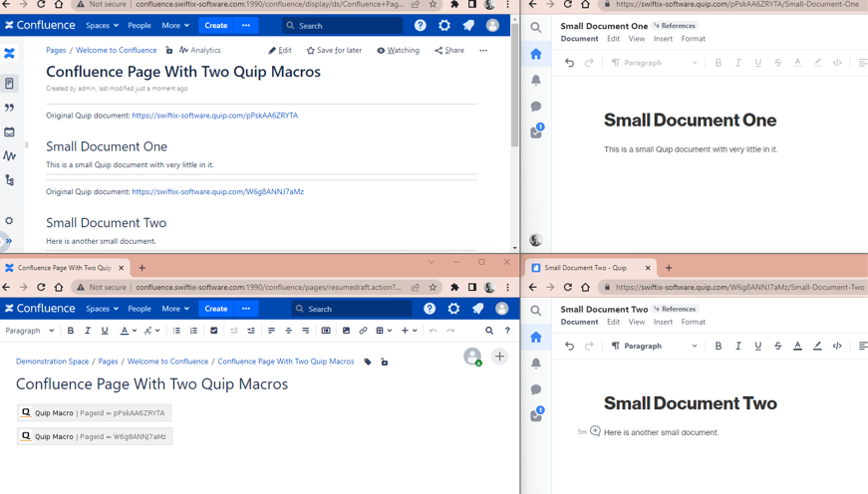
Task: Click Share on the Confluence page
Action: point(449,50)
